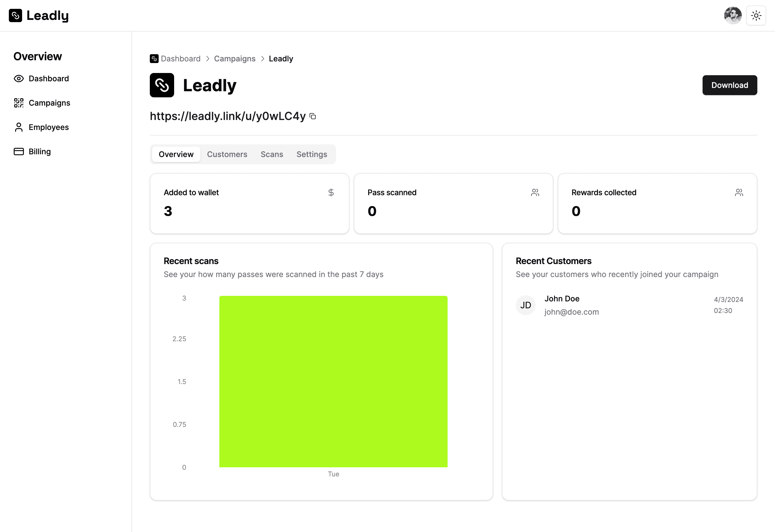Click the Dashboard sidebar icon
Viewport: 775px width, 532px height.
click(19, 78)
